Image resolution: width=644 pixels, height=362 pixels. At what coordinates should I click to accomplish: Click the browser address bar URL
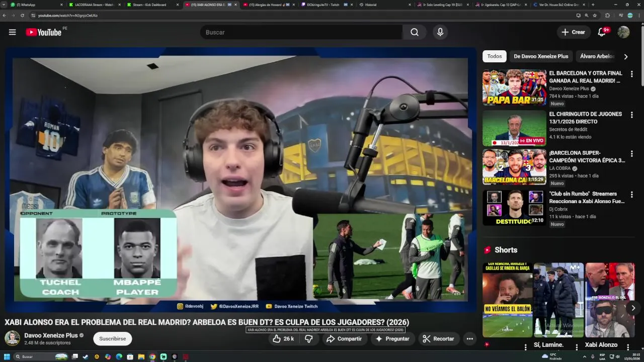pyautogui.click(x=68, y=16)
